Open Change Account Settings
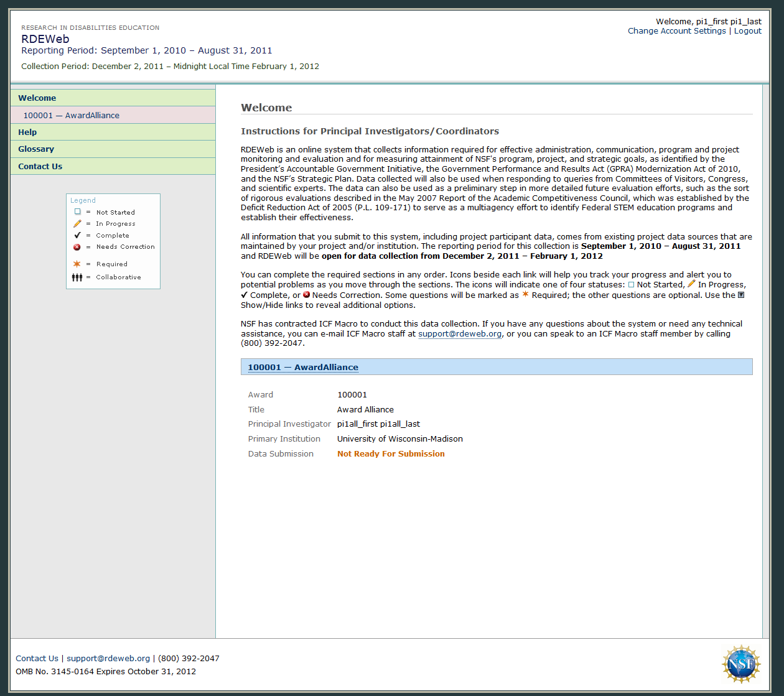Screen dimensions: 784x696 pyautogui.click(x=676, y=31)
